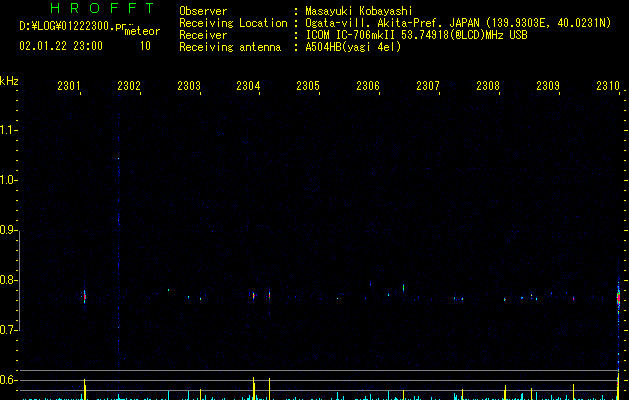This screenshot has width=629, height=400.
Task: Click the 0.9 kHz axis label
Action: [x=8, y=230]
